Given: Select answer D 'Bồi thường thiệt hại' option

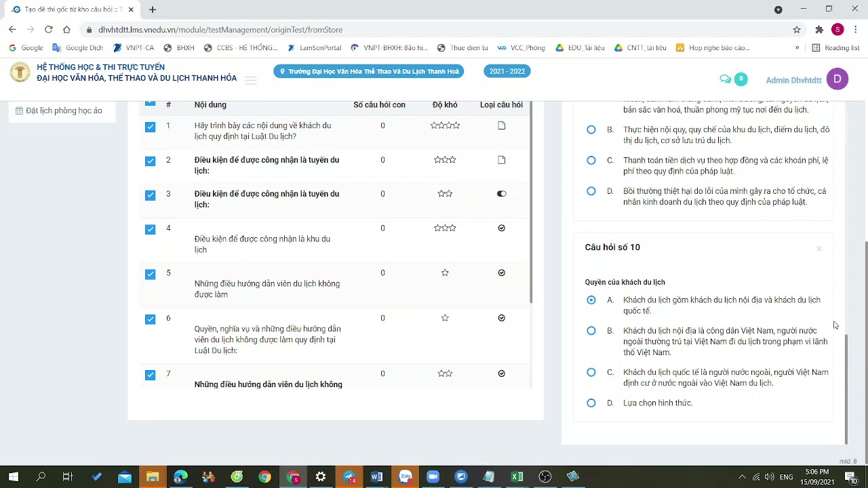Looking at the screenshot, I should [x=591, y=191].
